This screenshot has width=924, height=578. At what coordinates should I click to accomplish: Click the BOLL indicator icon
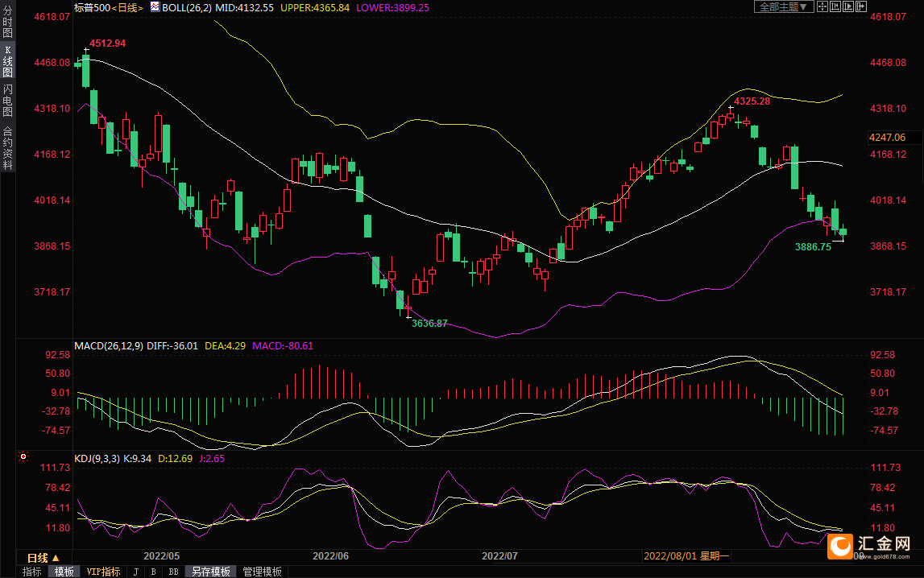tap(155, 7)
